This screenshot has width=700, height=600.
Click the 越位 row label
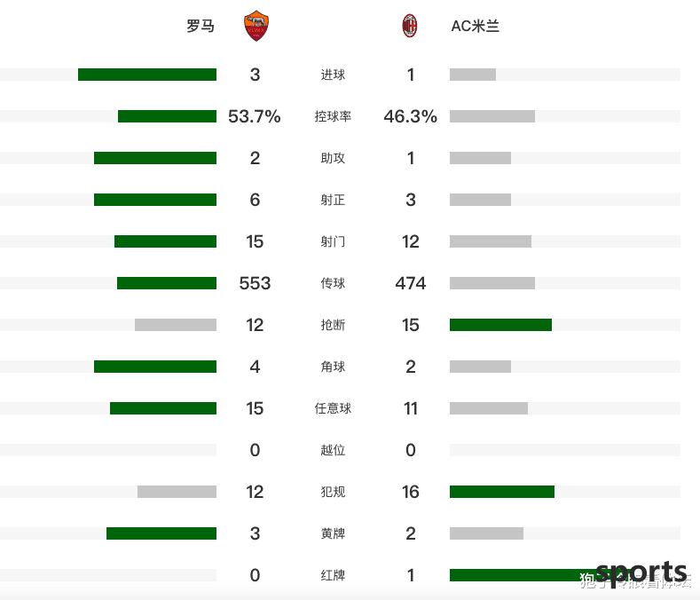(333, 450)
